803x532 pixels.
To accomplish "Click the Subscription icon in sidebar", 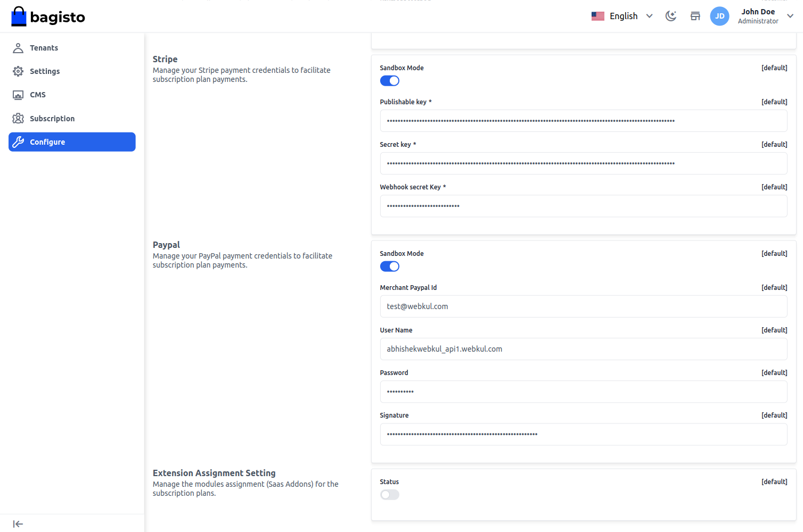I will click(18, 118).
